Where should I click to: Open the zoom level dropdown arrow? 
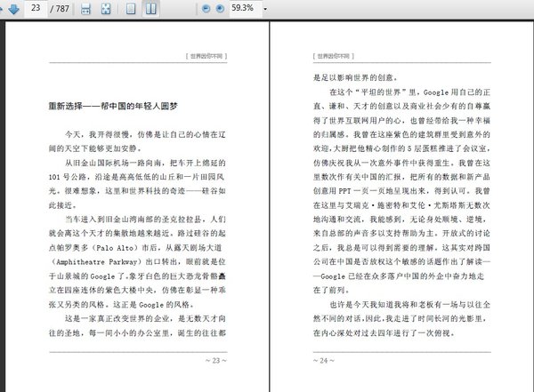point(265,9)
